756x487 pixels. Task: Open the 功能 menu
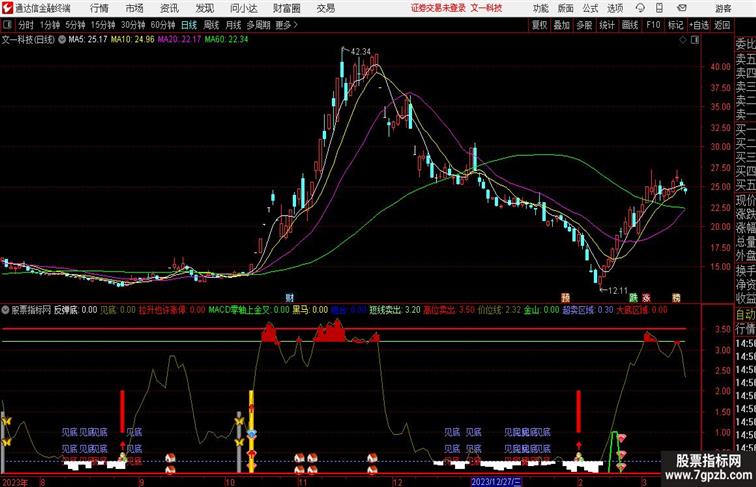pyautogui.click(x=540, y=8)
